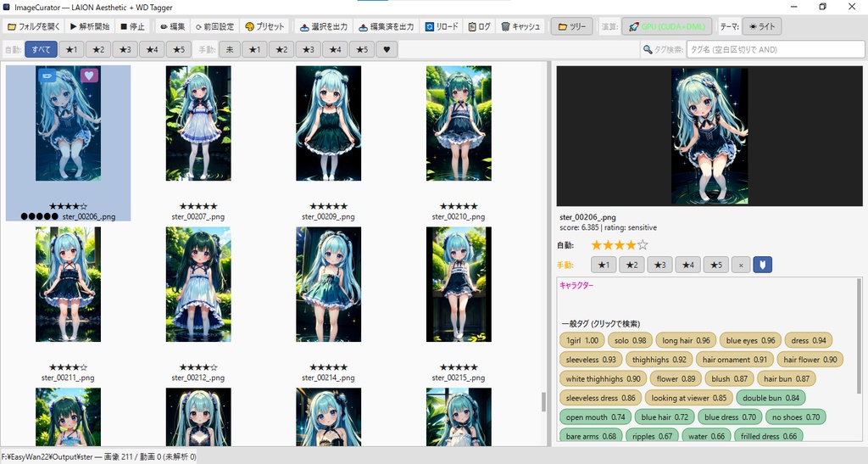
Task: Switch compute device GPU (CUDA+DML)
Action: coord(668,26)
